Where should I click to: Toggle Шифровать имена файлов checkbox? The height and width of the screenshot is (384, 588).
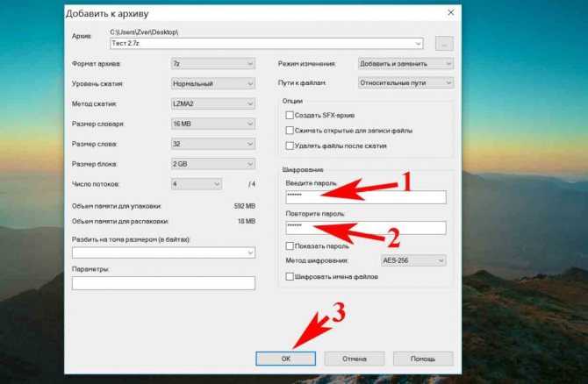[290, 277]
